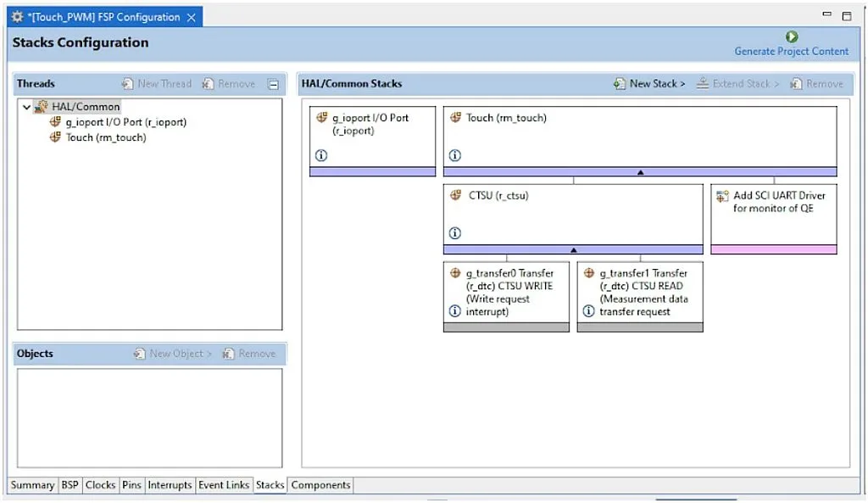Click the green Generate Project Content arrow icon
This screenshot has height=503, width=868.
[790, 36]
